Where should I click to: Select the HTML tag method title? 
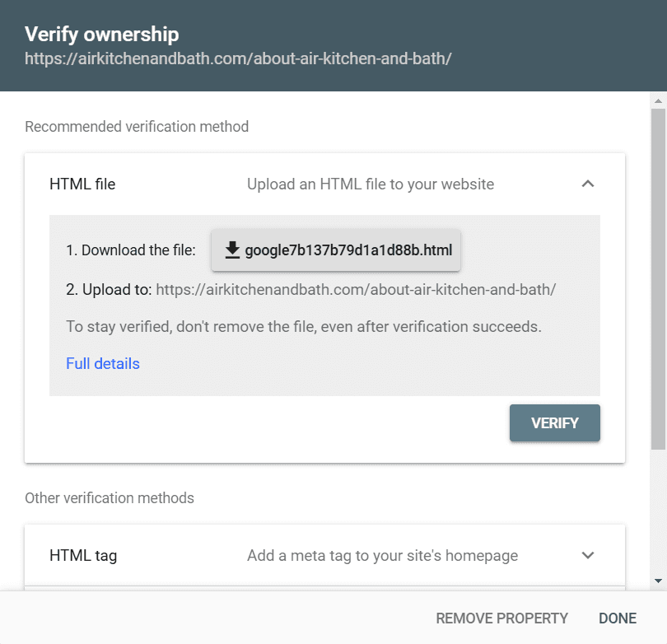coord(83,556)
